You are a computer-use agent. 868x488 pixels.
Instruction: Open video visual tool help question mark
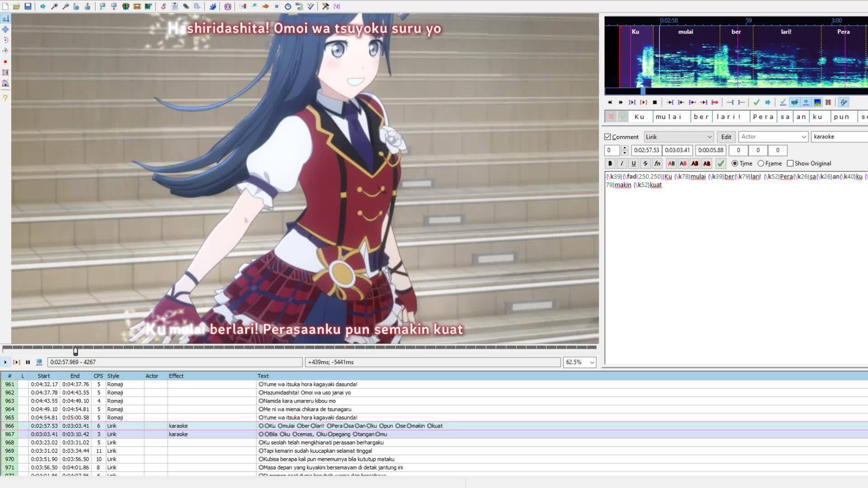click(x=5, y=98)
